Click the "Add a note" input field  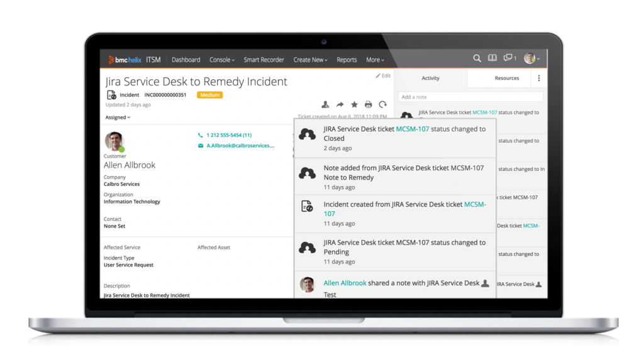coord(470,97)
